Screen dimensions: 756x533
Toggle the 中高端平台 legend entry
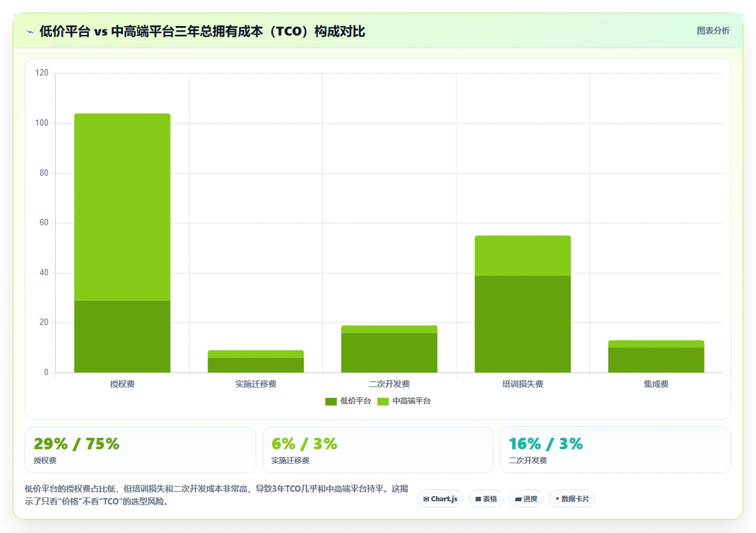point(404,401)
